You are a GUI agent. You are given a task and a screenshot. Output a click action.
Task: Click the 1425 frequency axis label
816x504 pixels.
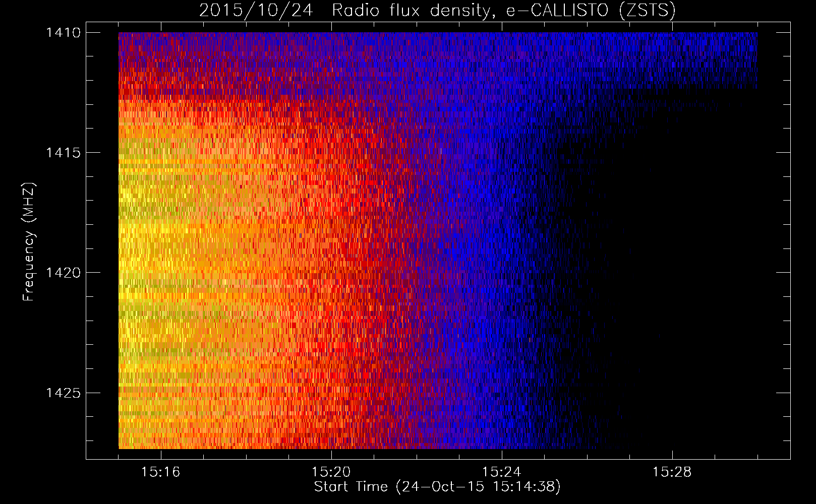click(63, 393)
